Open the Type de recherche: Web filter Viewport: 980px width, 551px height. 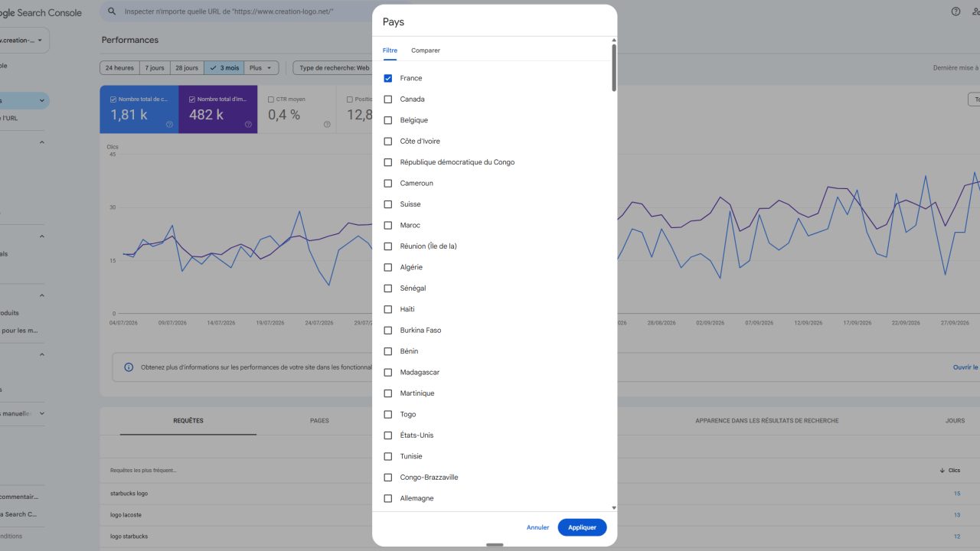click(334, 68)
